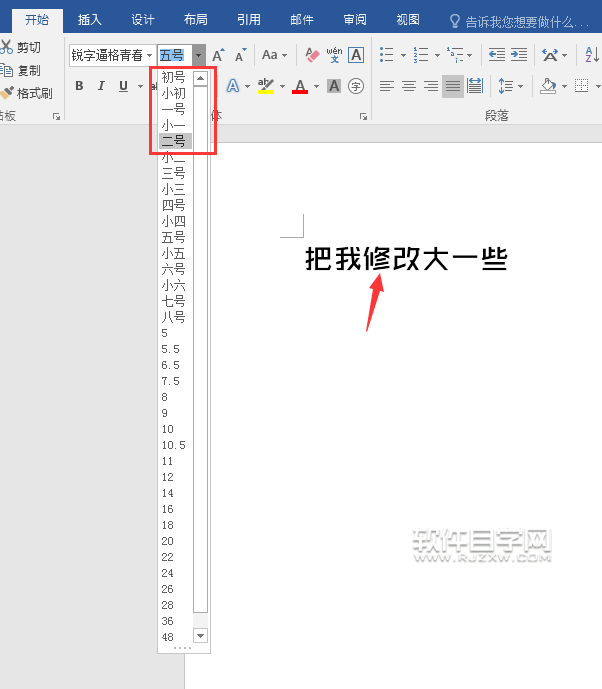
Task: Apply the character border A icon
Action: click(x=356, y=55)
